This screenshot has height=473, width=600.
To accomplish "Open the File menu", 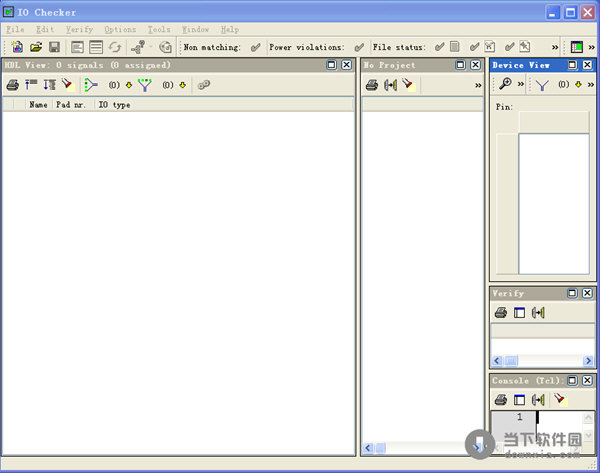I will pos(15,29).
